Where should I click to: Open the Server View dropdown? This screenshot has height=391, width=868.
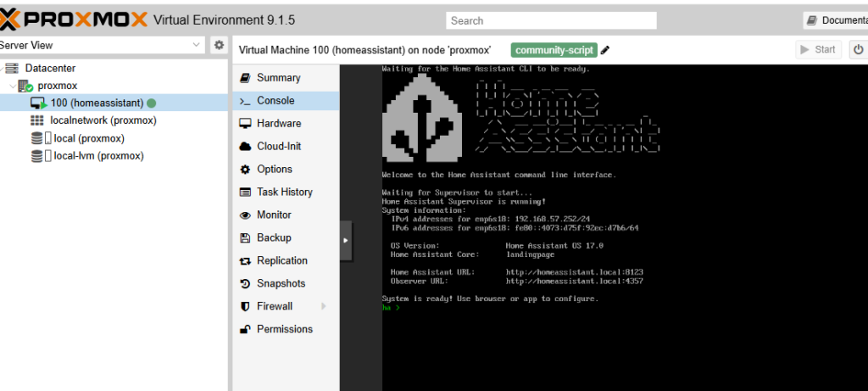(102, 45)
